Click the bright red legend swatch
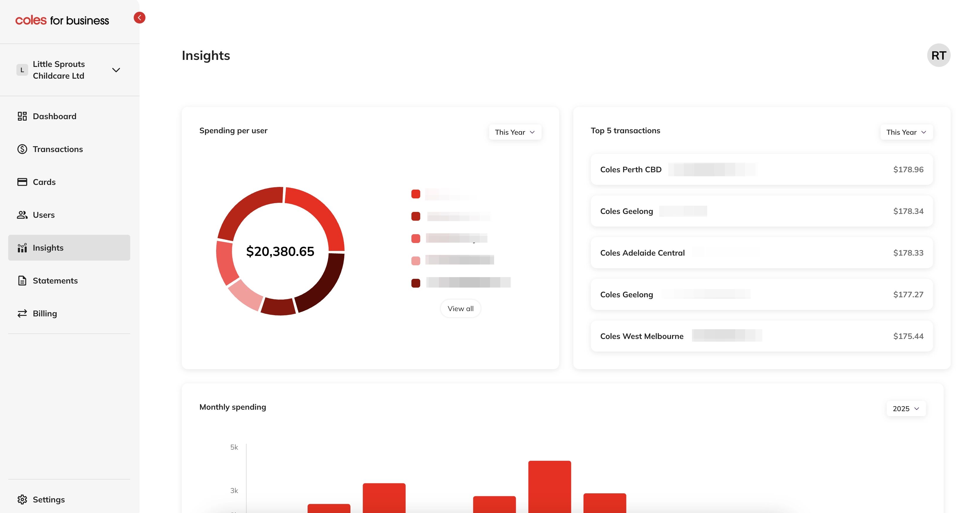 [x=416, y=194]
